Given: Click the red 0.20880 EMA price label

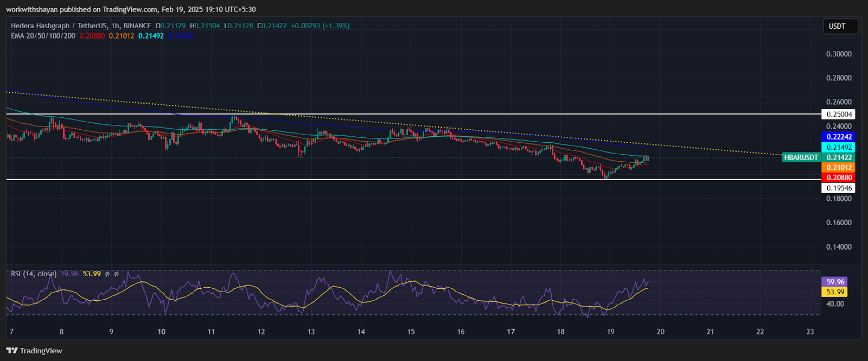Looking at the screenshot, I should click(x=839, y=178).
